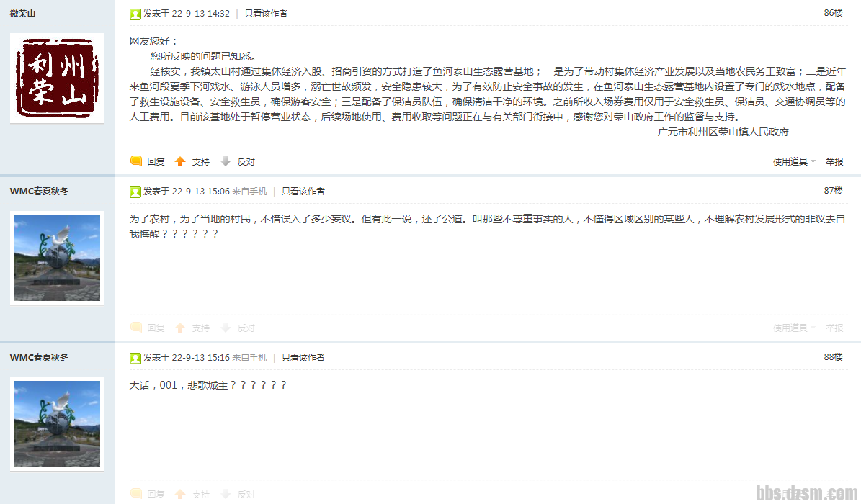Image resolution: width=861 pixels, height=504 pixels.
Task: Click the green user icon on post 86
Action: 135,14
